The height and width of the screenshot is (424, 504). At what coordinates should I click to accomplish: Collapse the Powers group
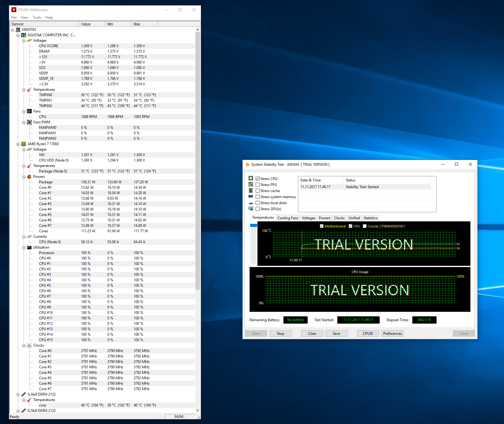tap(24, 177)
